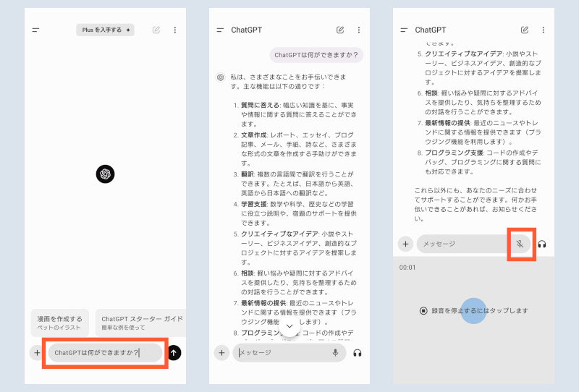Focus メッセージ field in middle screen
This screenshot has width=579, height=392.
289,353
